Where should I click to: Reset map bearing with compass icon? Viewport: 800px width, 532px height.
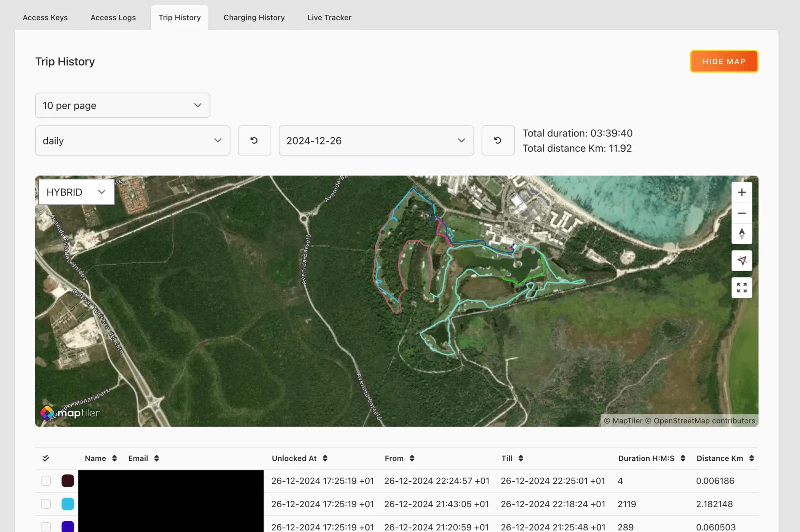click(742, 234)
